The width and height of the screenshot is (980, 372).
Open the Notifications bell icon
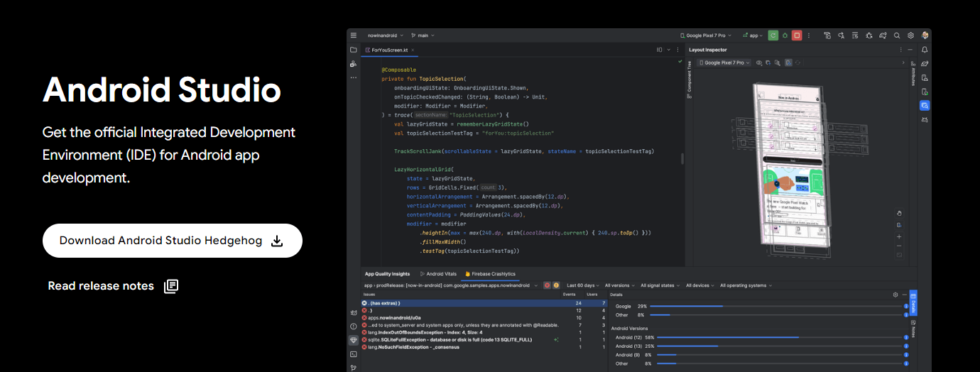click(925, 50)
